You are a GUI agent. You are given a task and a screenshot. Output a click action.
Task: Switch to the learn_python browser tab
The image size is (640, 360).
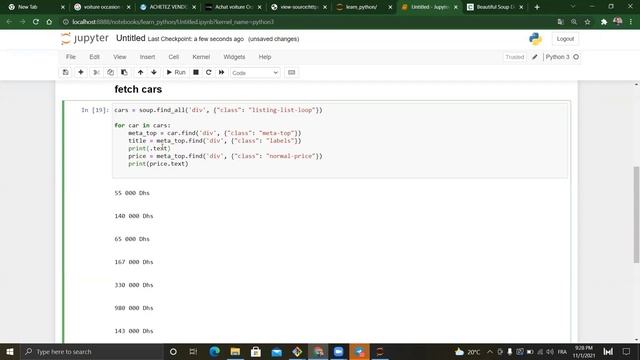[364, 7]
